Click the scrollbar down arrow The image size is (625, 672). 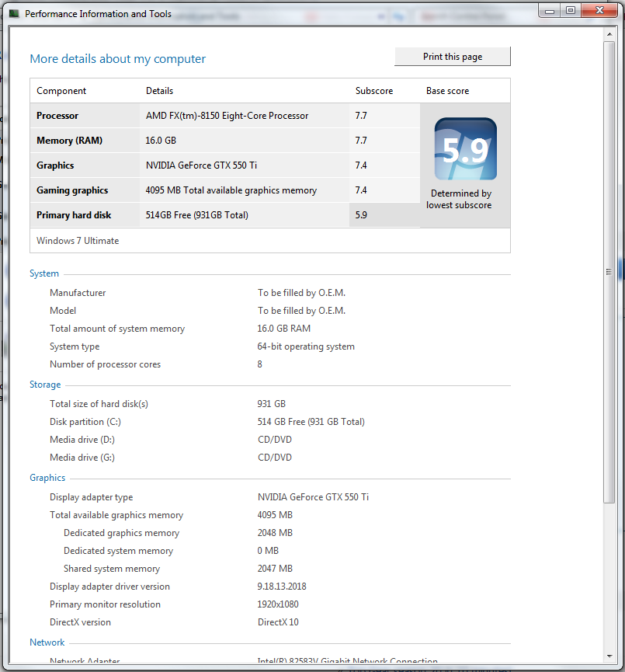coord(609,656)
